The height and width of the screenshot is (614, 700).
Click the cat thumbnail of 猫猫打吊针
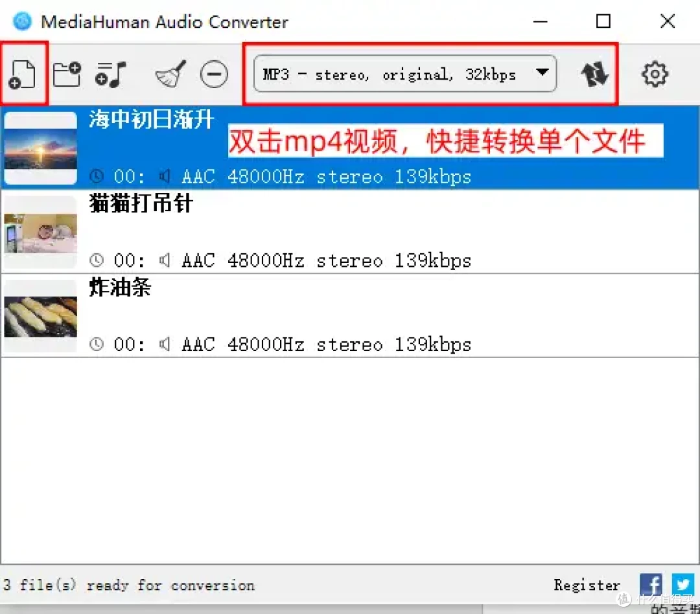41,232
